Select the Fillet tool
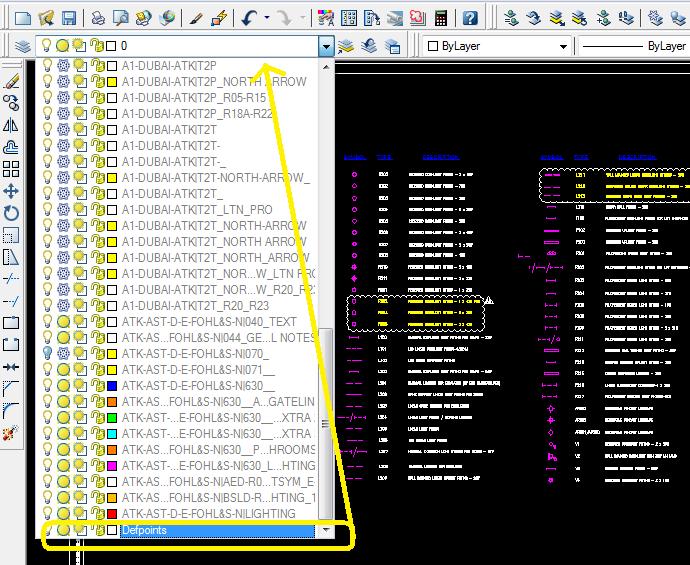This screenshot has width=690, height=565. pyautogui.click(x=11, y=410)
